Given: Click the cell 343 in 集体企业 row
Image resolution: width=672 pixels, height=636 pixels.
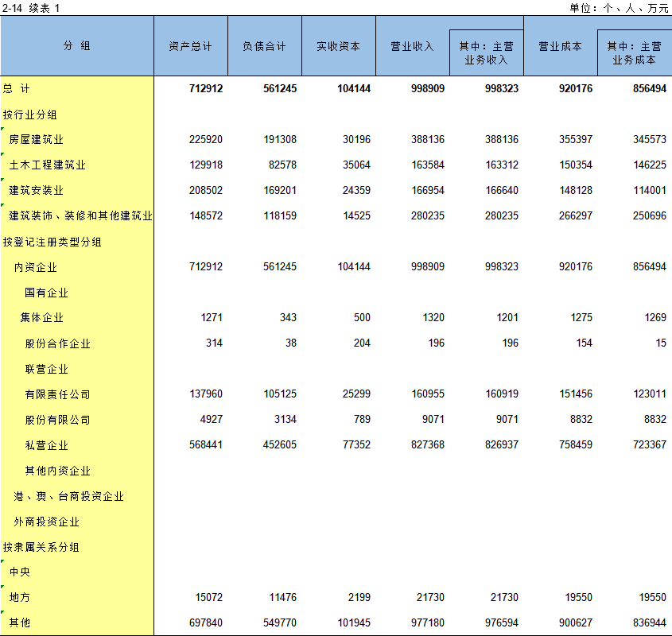Looking at the screenshot, I should tap(288, 317).
